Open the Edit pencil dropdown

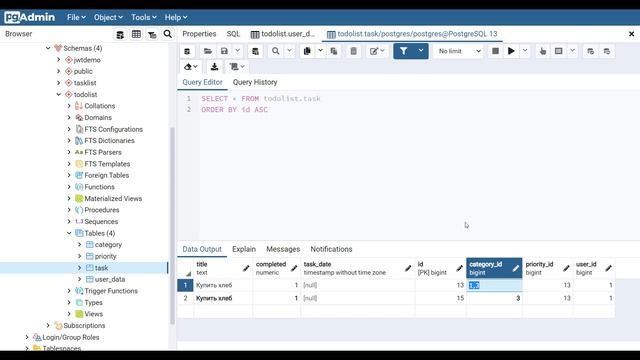[377, 51]
